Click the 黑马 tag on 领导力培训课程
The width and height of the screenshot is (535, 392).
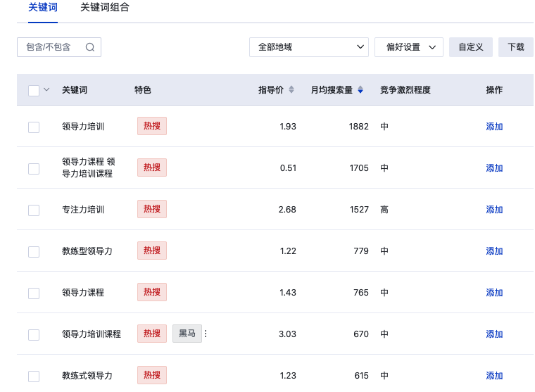click(x=187, y=334)
